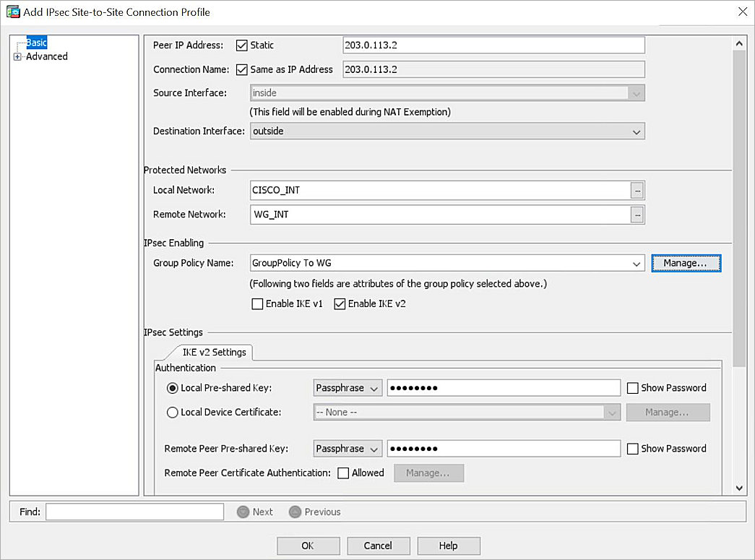Viewport: 755px width, 560px height.
Task: Click the OK button to save
Action: 309,546
